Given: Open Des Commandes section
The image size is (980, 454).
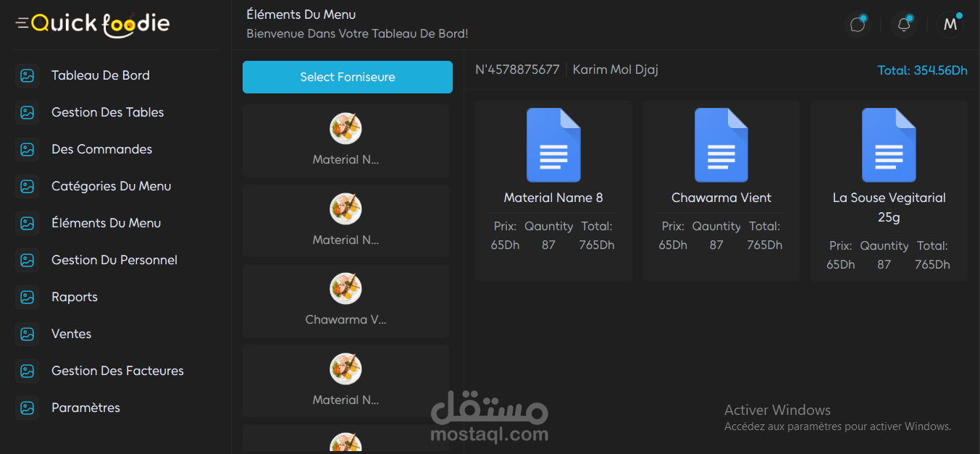Looking at the screenshot, I should (102, 149).
